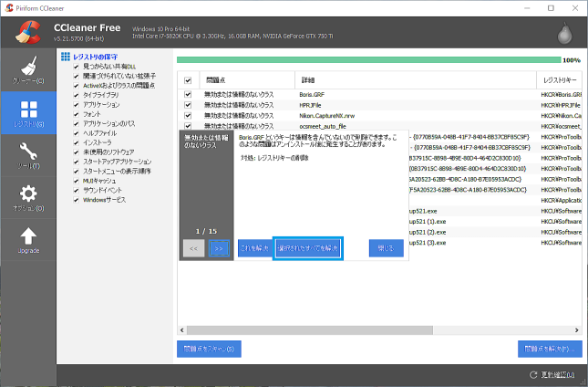The height and width of the screenshot is (387, 588).
Task: Go to previous issue with << button
Action: coord(194,247)
